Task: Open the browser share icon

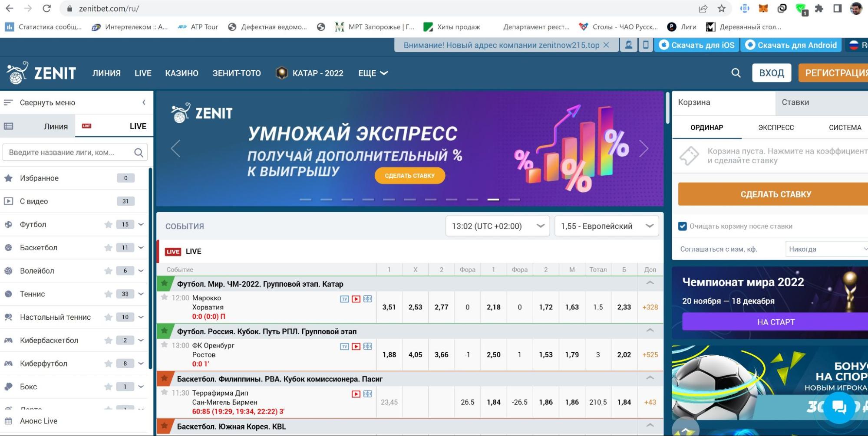Action: coord(703,8)
